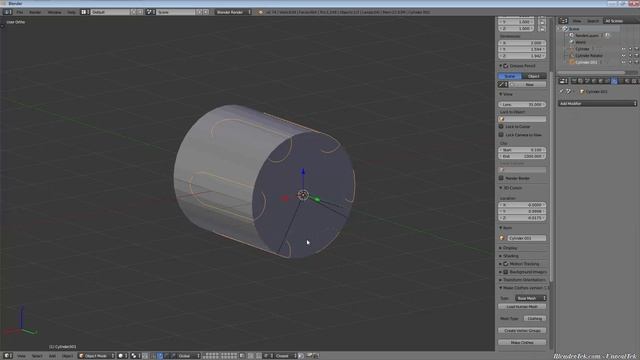
Task: Open the outliner View menu
Action: [577, 21]
